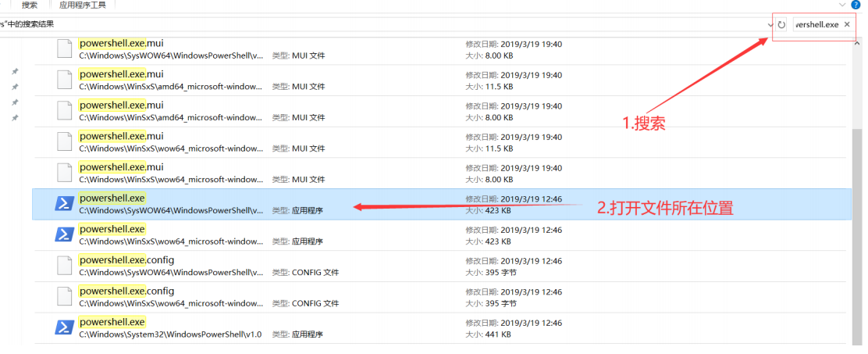Click file icon of wow64 8.00 KB powershell.exe.mui
The height and width of the screenshot is (354, 868).
(65, 173)
